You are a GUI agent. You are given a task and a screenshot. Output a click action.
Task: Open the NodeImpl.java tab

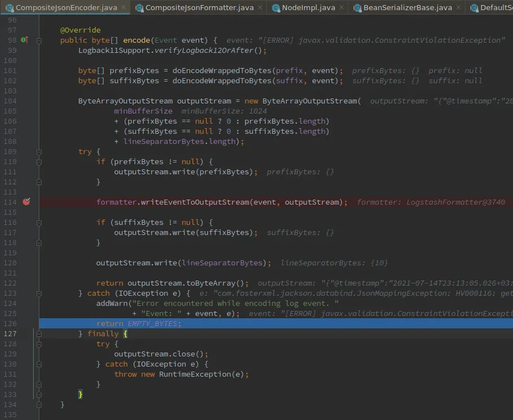click(308, 7)
